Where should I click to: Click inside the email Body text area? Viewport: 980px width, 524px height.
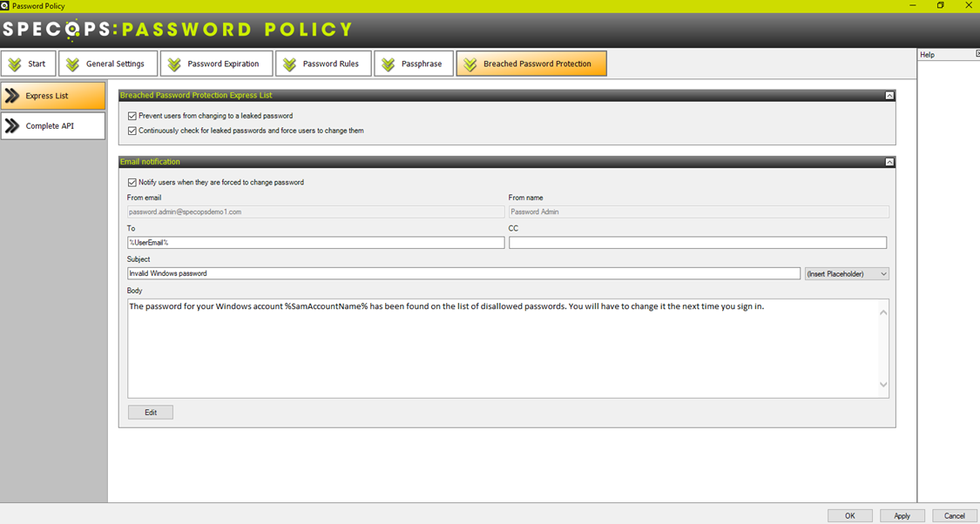pyautogui.click(x=504, y=348)
